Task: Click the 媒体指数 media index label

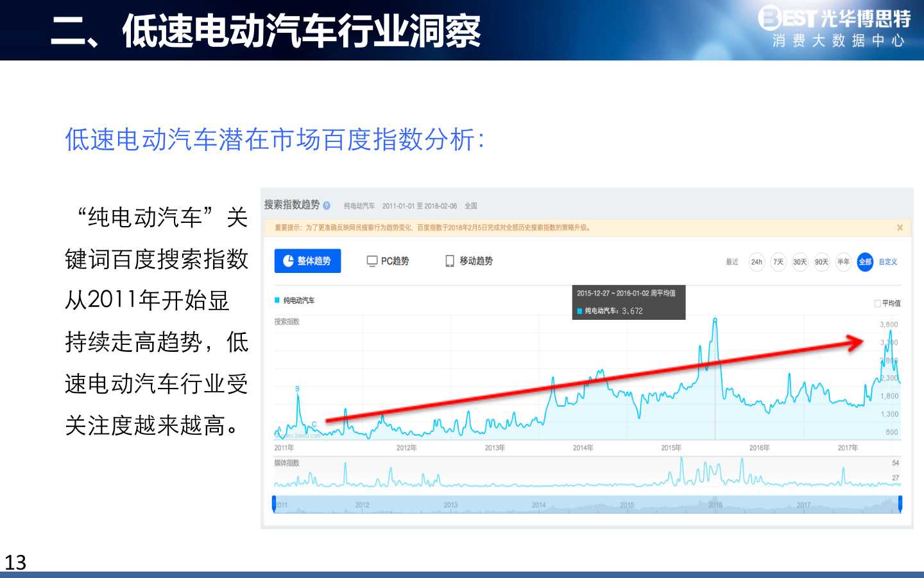Action: click(287, 462)
